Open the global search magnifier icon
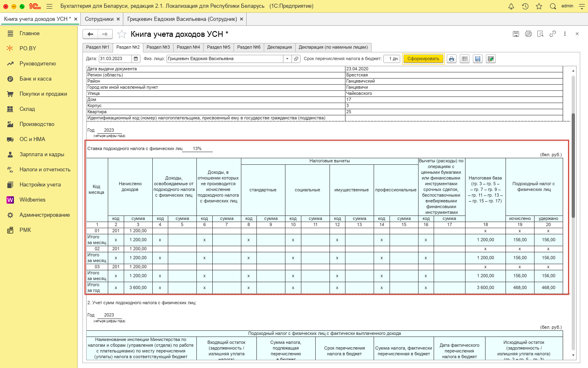 pyautogui.click(x=553, y=6)
